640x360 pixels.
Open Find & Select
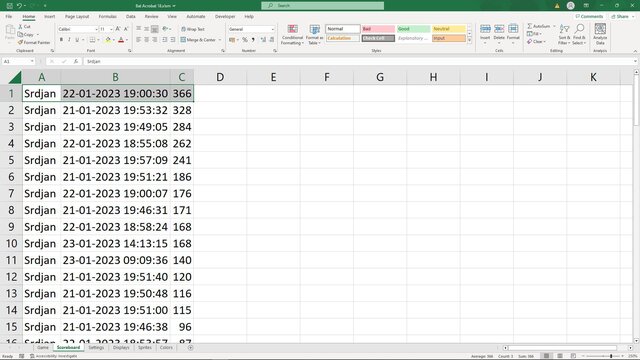tap(579, 35)
